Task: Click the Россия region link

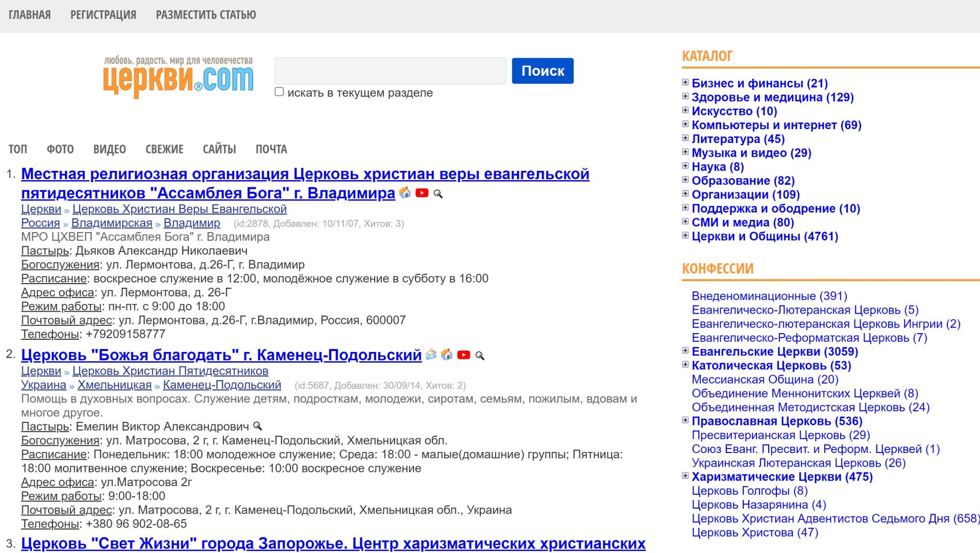Action: [40, 223]
